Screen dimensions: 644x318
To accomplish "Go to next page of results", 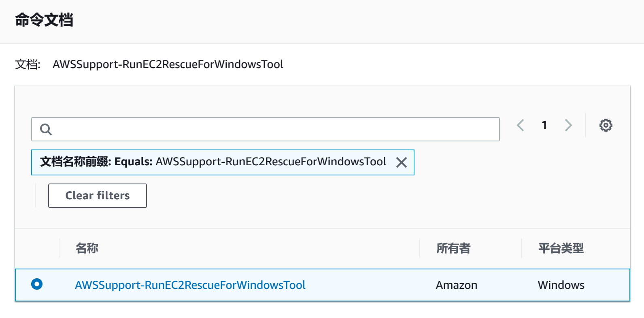I will (x=568, y=125).
